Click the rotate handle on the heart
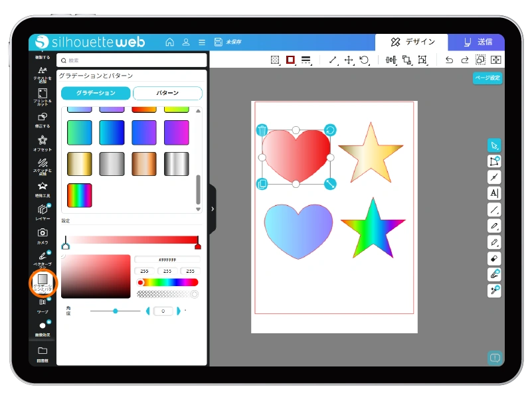 pyautogui.click(x=330, y=130)
